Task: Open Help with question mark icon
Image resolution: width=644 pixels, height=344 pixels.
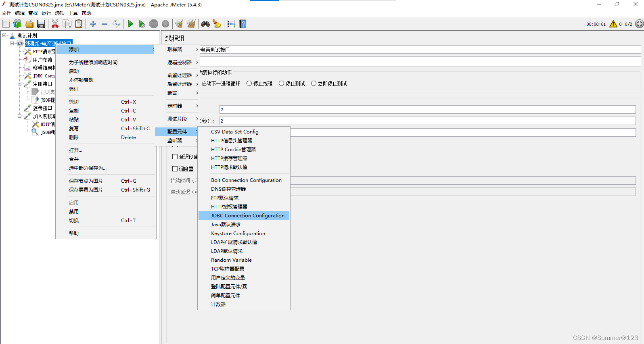Action: 243,24
